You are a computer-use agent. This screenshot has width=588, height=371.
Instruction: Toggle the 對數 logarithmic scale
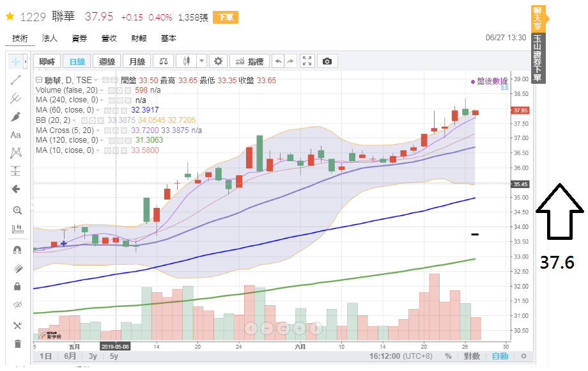pos(472,356)
